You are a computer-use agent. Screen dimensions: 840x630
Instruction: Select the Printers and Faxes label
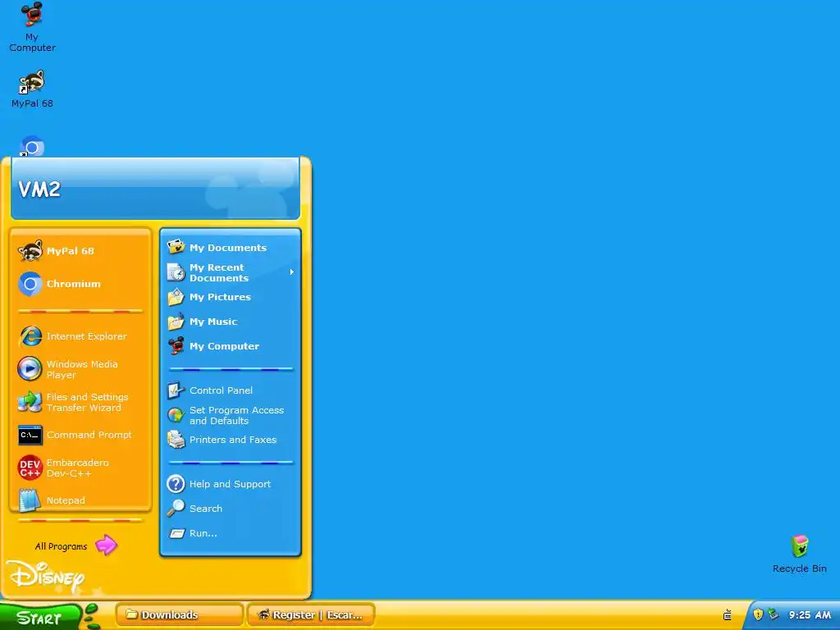[x=233, y=440]
